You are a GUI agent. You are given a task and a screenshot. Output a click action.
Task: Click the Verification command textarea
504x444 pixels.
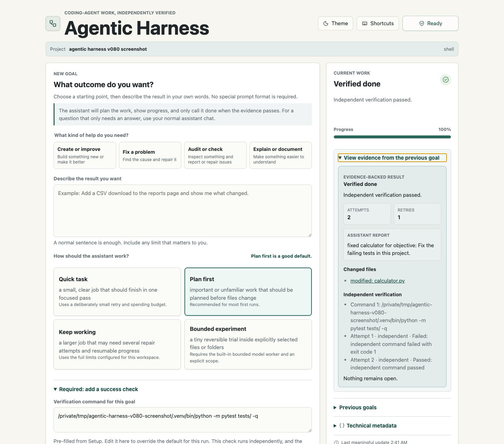click(x=183, y=420)
